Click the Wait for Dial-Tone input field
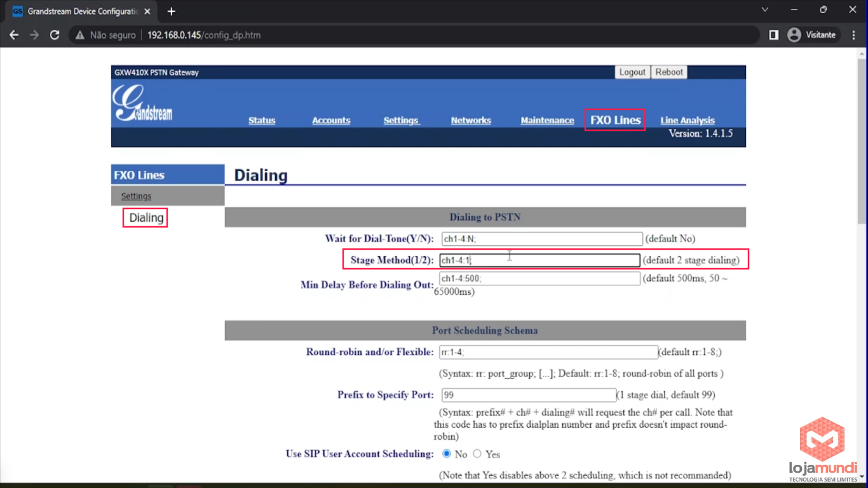Viewport: 868px width, 488px height. [541, 239]
